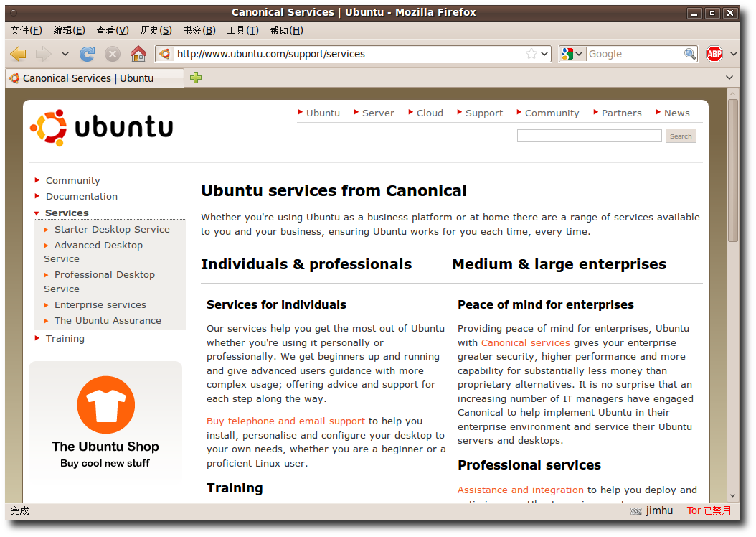
Task: Click the grey stop loading icon
Action: [113, 54]
